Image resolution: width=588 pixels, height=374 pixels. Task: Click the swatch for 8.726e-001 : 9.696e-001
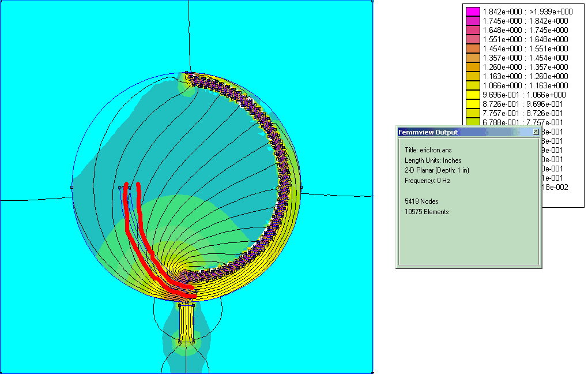[473, 104]
